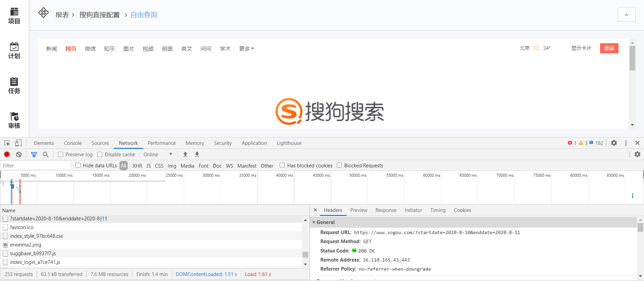This screenshot has height=281, width=644.
Task: Click the import HAR file upload icon
Action: point(185,155)
